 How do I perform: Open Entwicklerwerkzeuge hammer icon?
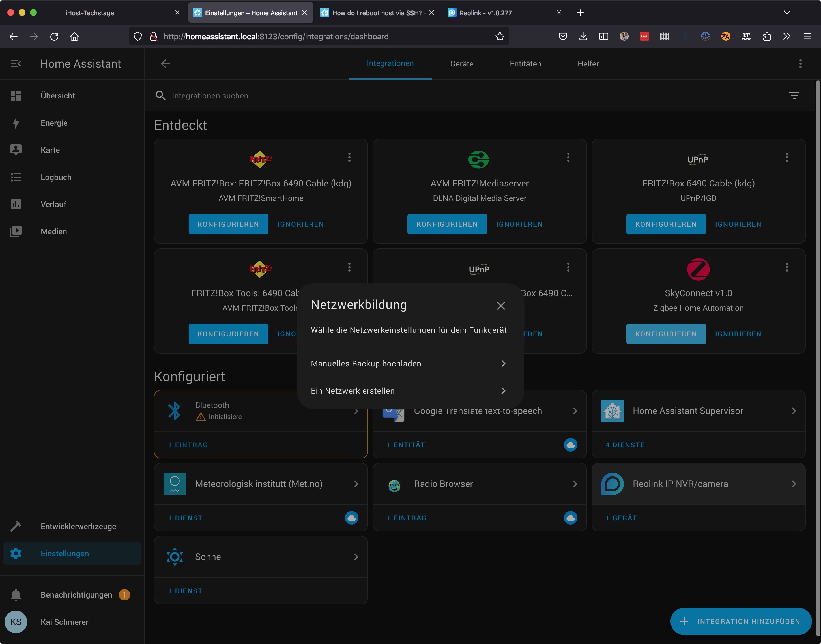tap(16, 526)
